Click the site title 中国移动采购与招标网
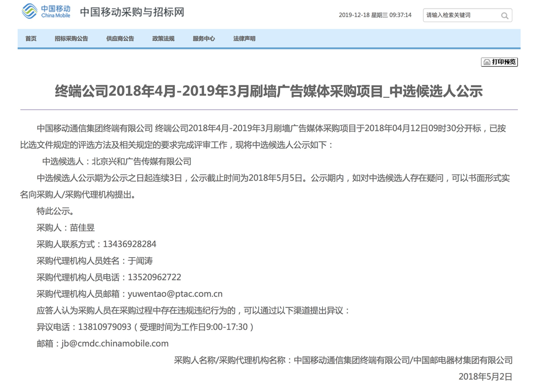 (x=132, y=13)
